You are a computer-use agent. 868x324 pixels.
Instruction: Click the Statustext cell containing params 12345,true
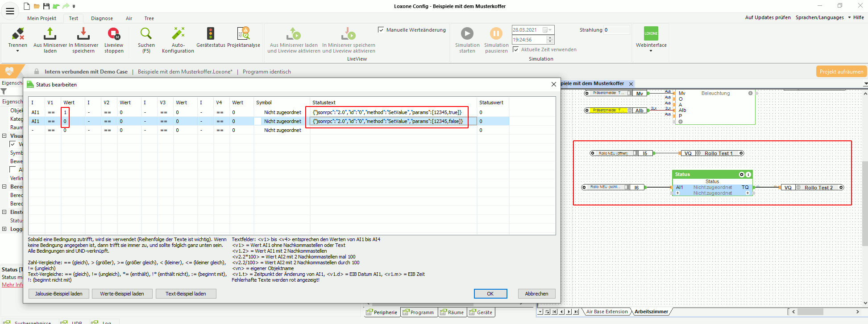pyautogui.click(x=393, y=112)
